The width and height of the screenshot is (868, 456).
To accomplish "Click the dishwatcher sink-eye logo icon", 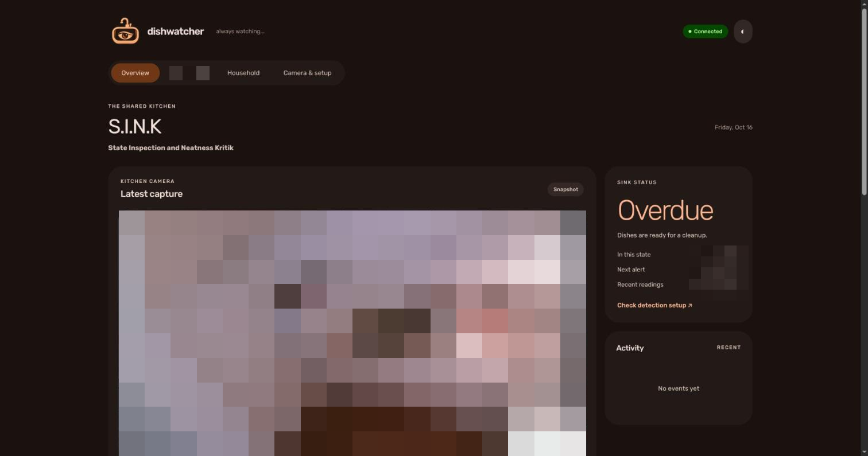I will pos(125,31).
